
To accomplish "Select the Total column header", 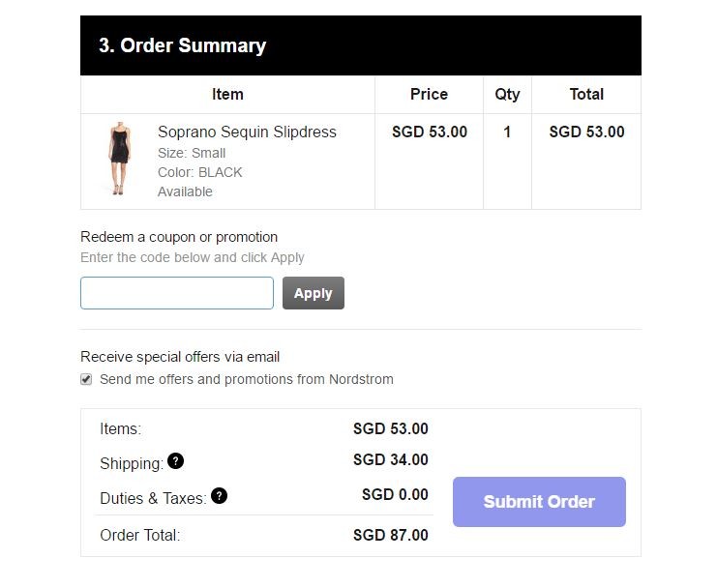I will pos(586,95).
